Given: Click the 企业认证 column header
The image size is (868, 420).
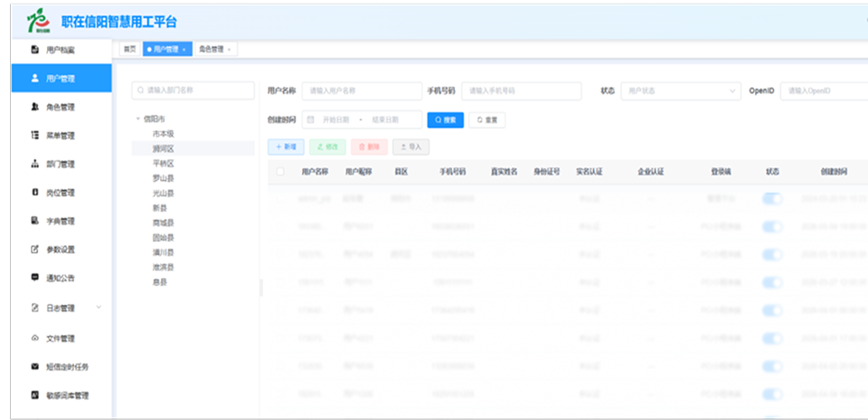Looking at the screenshot, I should pos(650,172).
